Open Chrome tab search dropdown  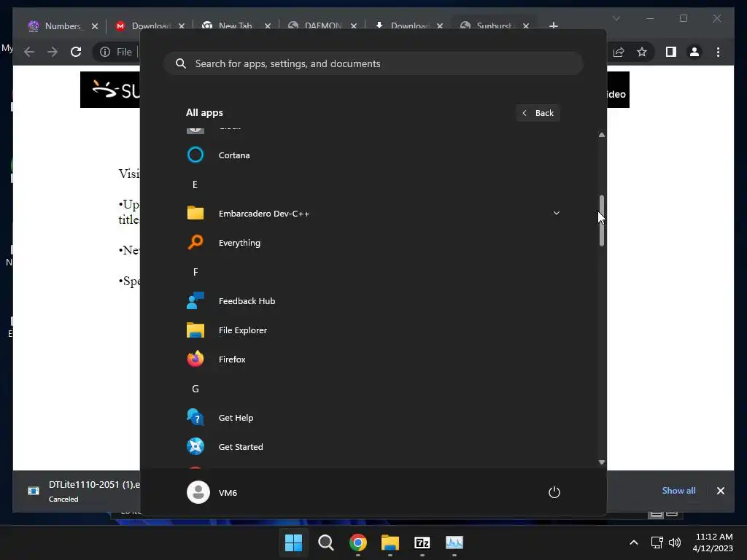pos(616,18)
